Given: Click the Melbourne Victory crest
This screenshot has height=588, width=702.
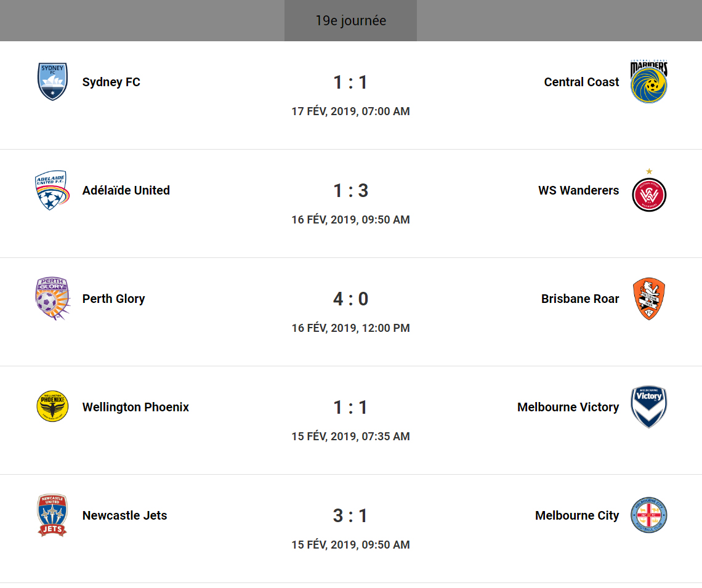Looking at the screenshot, I should (x=649, y=406).
